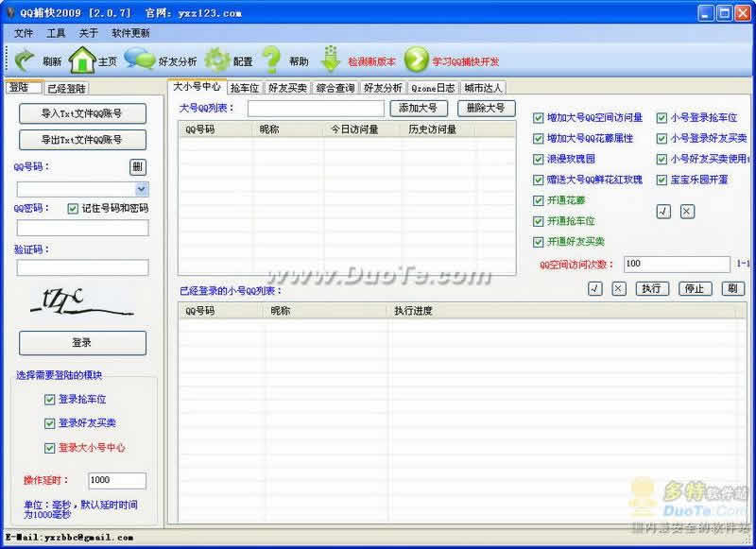
Task: Toggle 增加大号QQ空间访问量 checkbox
Action: (x=538, y=117)
